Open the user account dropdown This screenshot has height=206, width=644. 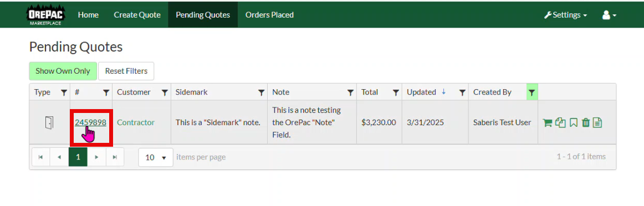click(x=609, y=15)
